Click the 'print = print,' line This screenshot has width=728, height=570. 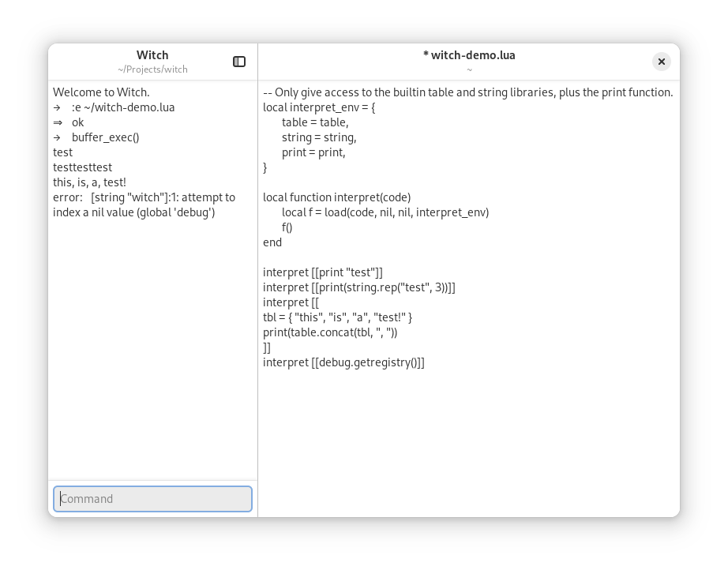point(313,152)
